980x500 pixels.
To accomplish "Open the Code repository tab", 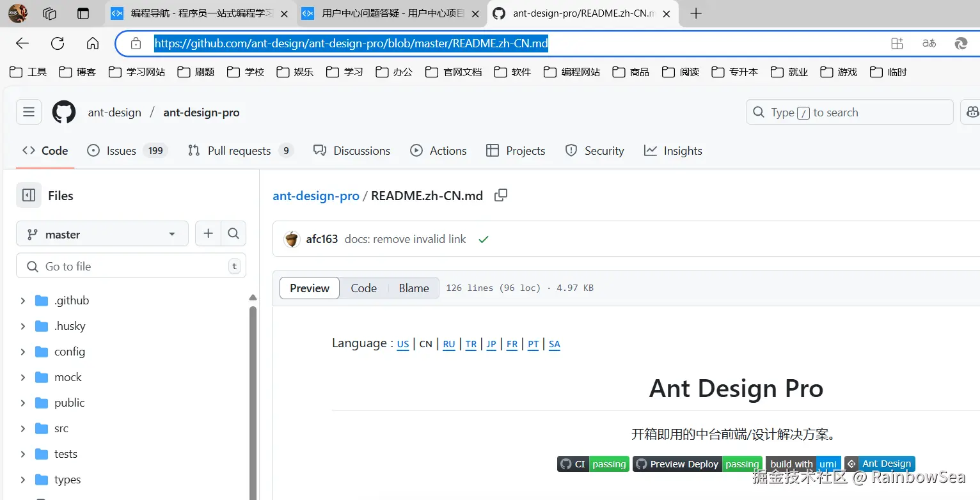I will 45,151.
